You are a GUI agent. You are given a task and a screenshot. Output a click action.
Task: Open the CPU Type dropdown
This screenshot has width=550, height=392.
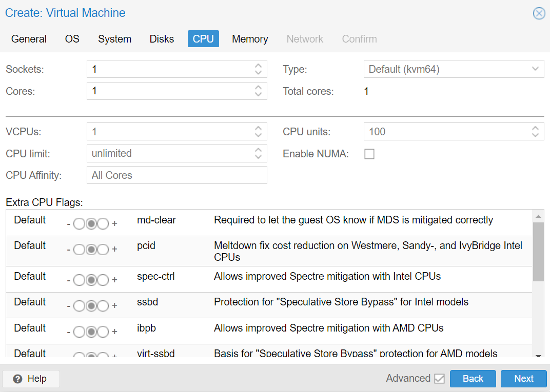pyautogui.click(x=535, y=69)
